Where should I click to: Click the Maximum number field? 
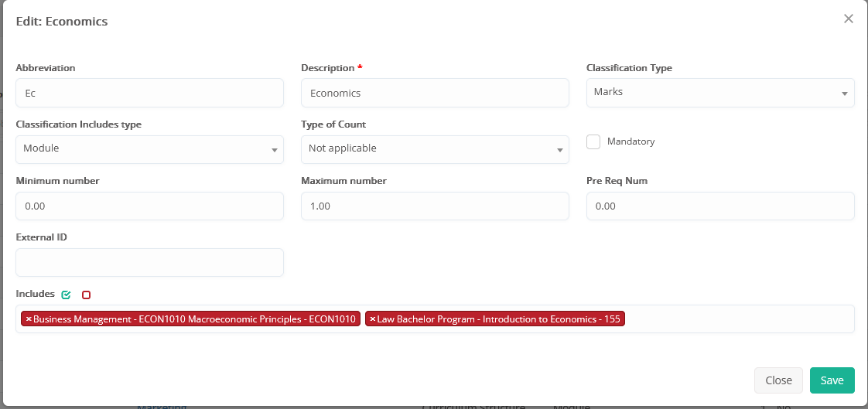tap(435, 206)
